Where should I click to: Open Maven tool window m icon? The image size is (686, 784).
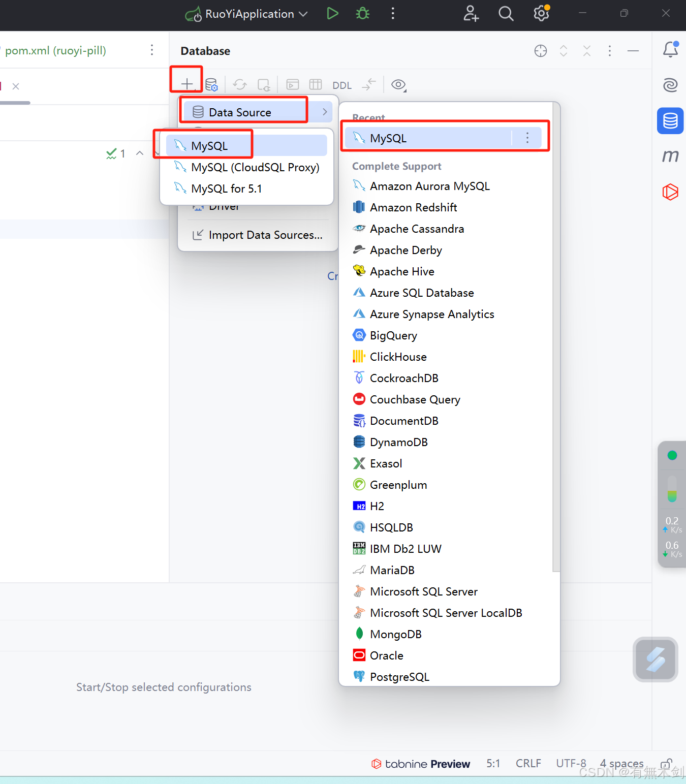coord(671,155)
